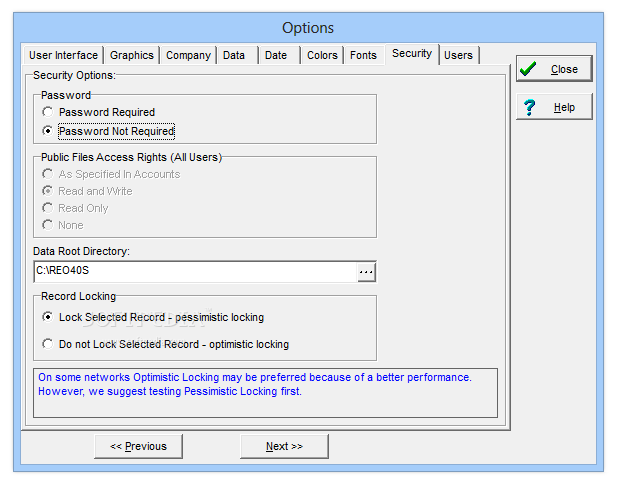This screenshot has height=491, width=621.
Task: Select Read Only access rights
Action: click(75, 208)
